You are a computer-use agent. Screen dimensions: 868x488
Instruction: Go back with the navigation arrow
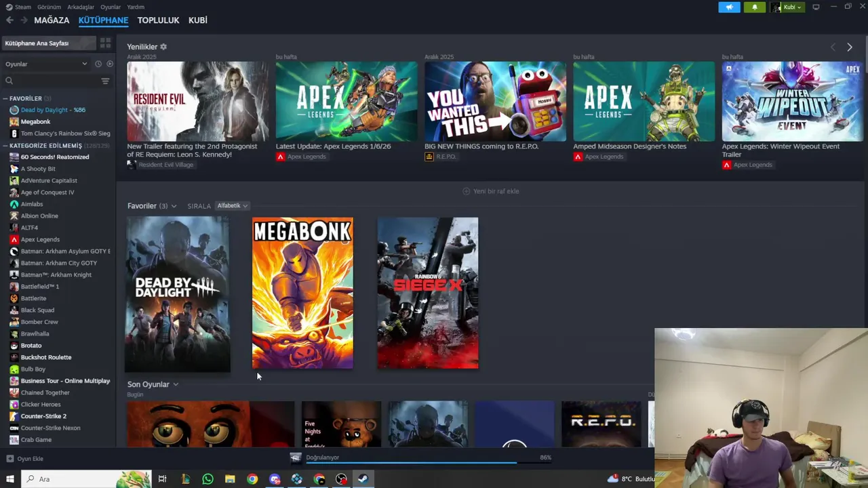click(9, 20)
